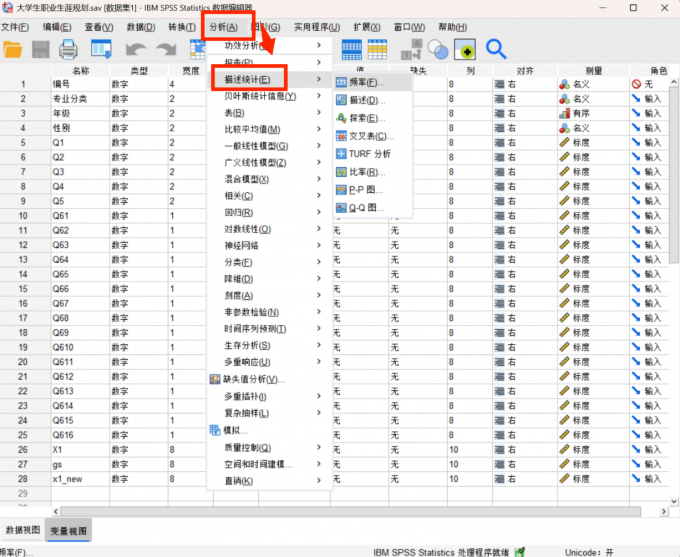This screenshot has width=680, height=557.
Task: Expand the 回归(R) submenu
Action: pyautogui.click(x=270, y=213)
